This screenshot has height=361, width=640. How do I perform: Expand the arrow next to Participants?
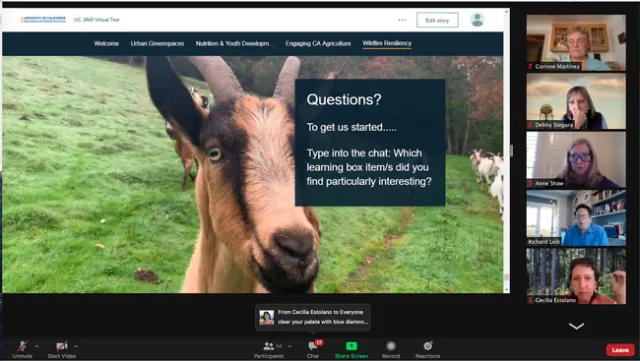point(290,346)
